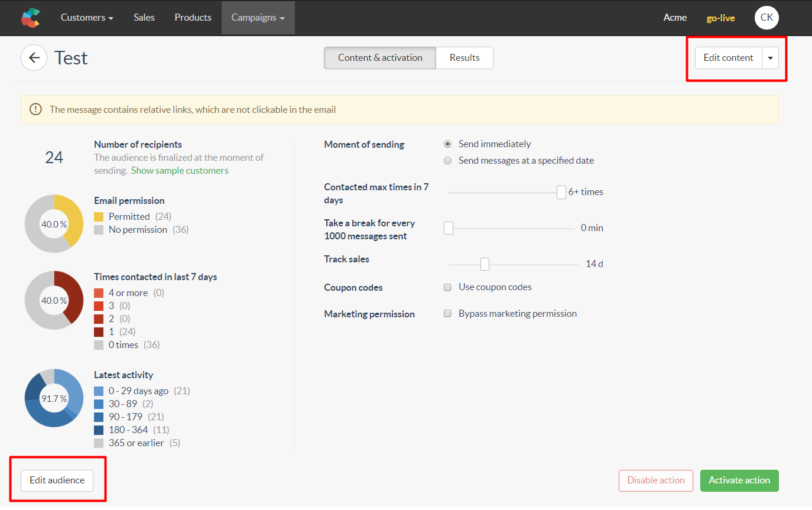The image size is (812, 510).
Task: Choose Send messages at a specified date
Action: pyautogui.click(x=447, y=161)
